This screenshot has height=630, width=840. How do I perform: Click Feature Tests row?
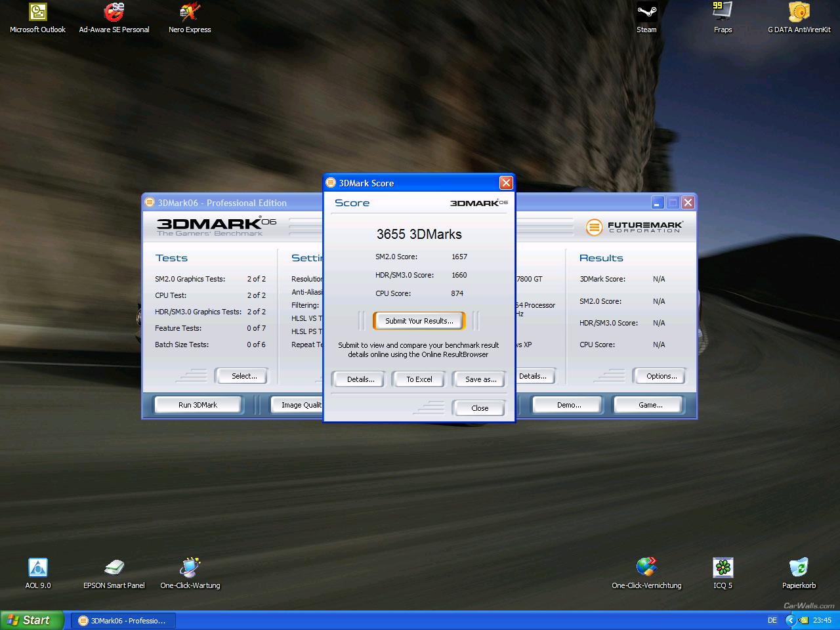point(210,328)
